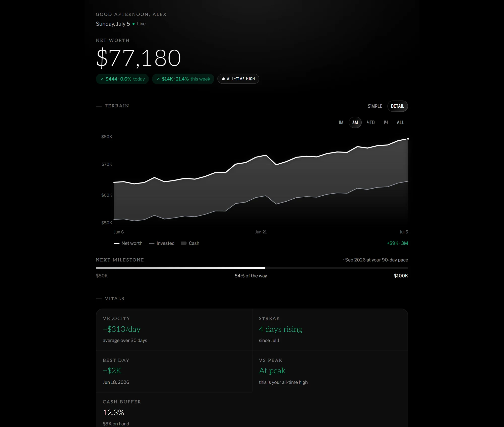Image resolution: width=504 pixels, height=427 pixels.
Task: Click the $9K on hand text
Action: [x=116, y=424]
